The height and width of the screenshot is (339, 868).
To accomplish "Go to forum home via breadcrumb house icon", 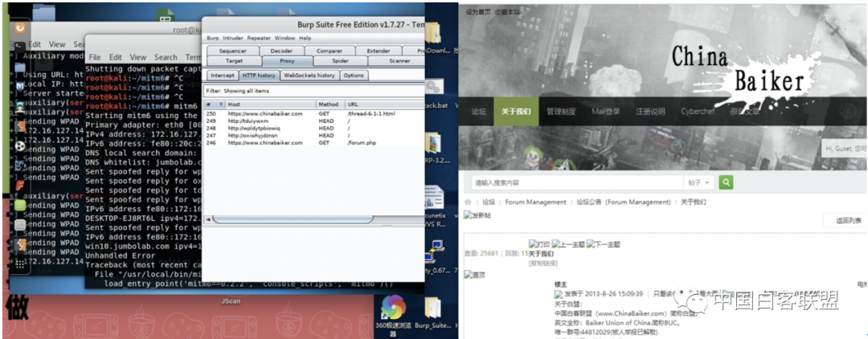I will coord(468,202).
